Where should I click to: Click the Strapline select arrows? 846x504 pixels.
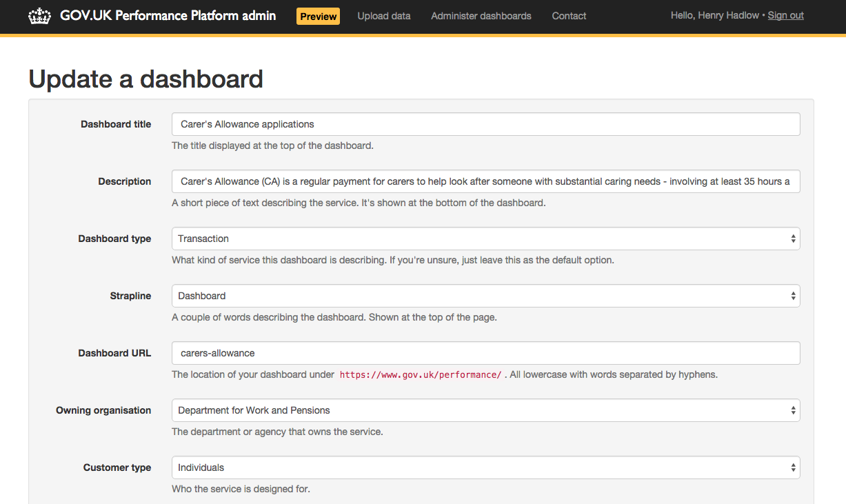click(794, 295)
